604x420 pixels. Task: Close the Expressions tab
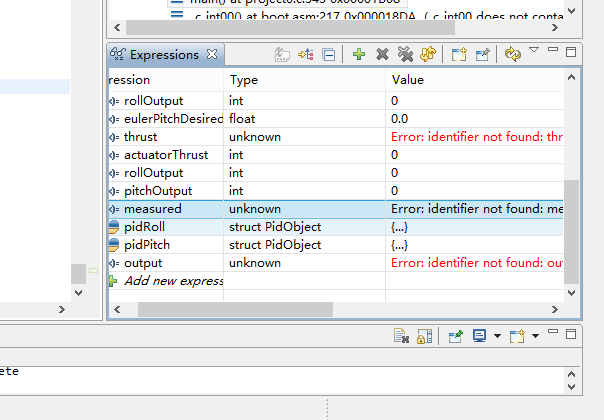coord(212,54)
